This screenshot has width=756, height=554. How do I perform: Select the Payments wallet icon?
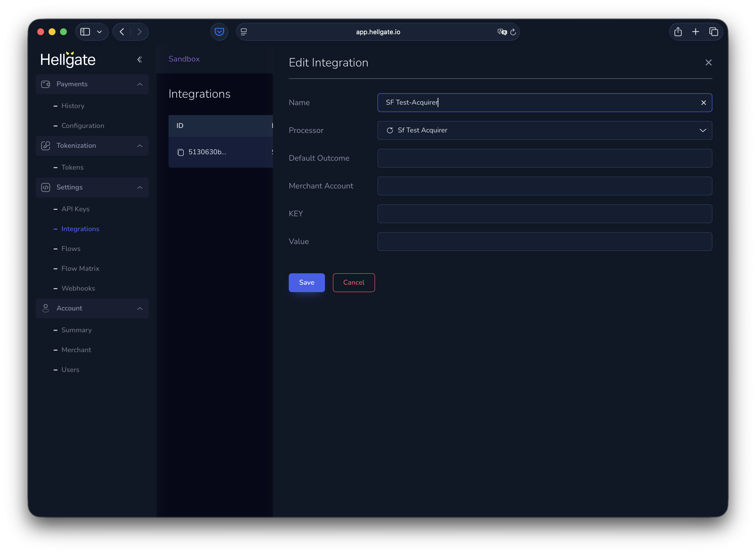pyautogui.click(x=46, y=84)
